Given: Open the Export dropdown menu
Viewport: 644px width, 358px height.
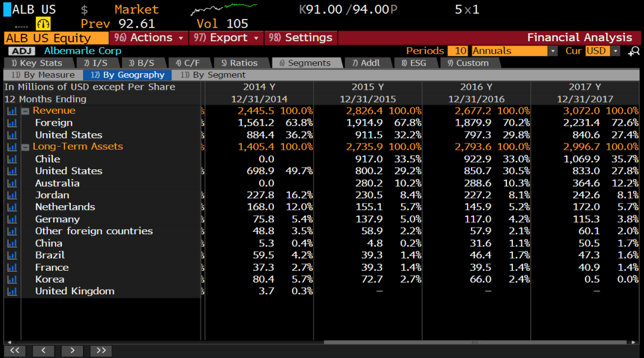Looking at the screenshot, I should click(x=226, y=38).
